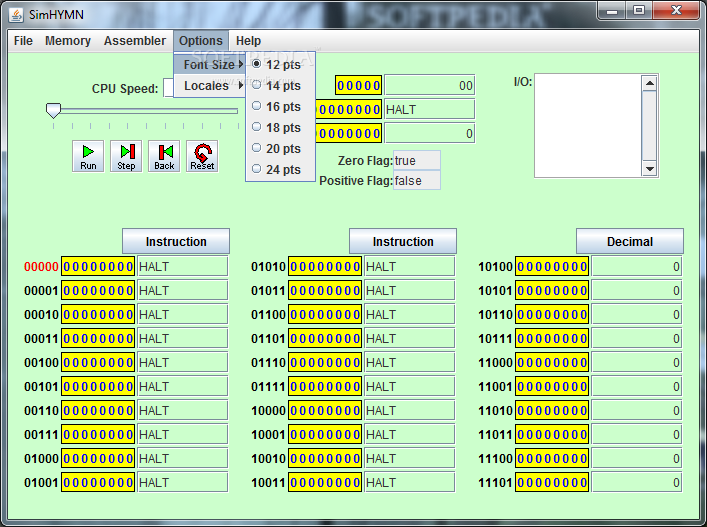
Task: Click the binary field at address 11011
Action: coord(552,435)
